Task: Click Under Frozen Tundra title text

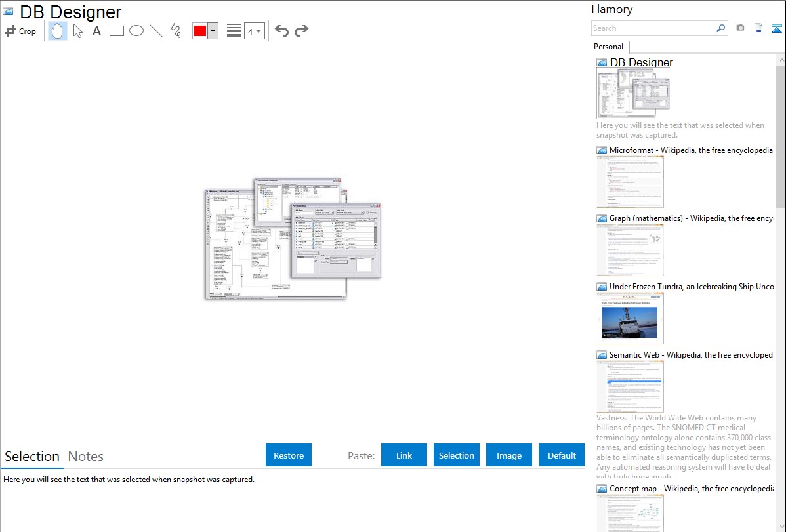Action: [692, 286]
